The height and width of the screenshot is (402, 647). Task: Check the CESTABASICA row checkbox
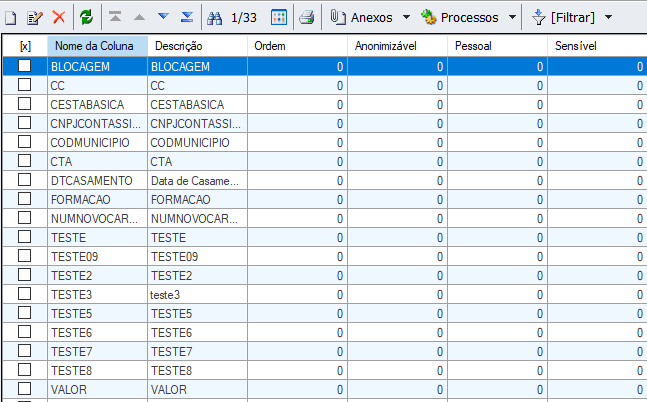[24, 104]
